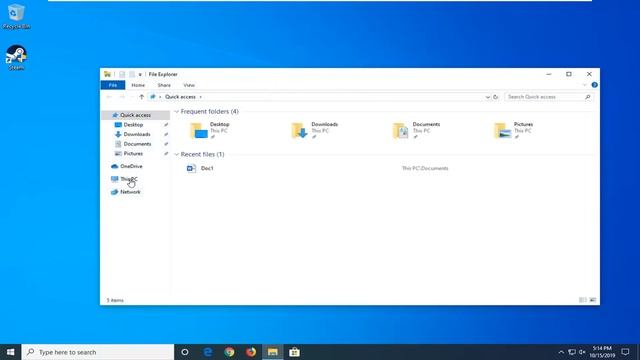Click the search magnifier icon in File Explorer
640x360 pixels.
588,97
